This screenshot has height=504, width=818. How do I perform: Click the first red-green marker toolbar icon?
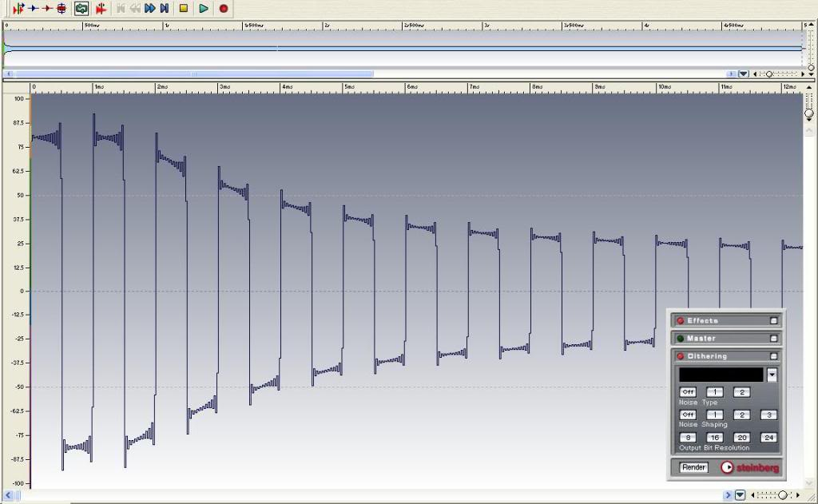(18, 8)
